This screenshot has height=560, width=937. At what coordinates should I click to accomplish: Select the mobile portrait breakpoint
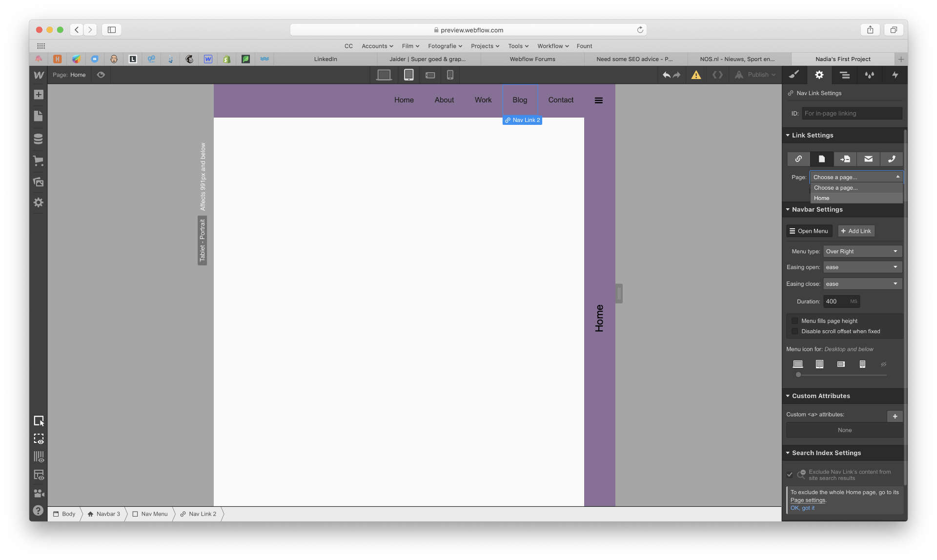tap(450, 75)
